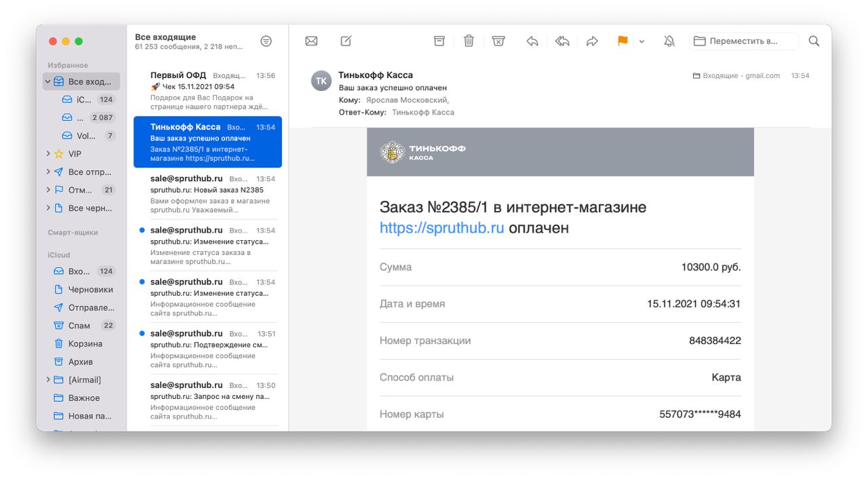Viewport: 868px width, 479px height.
Task: Click the 'iCloud' section header
Action: pyautogui.click(x=59, y=255)
